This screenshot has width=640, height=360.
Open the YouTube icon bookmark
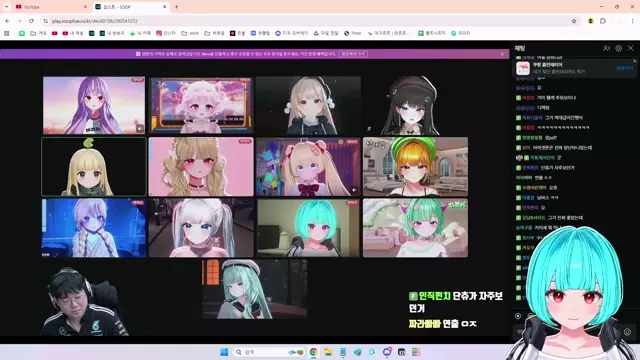[54, 33]
